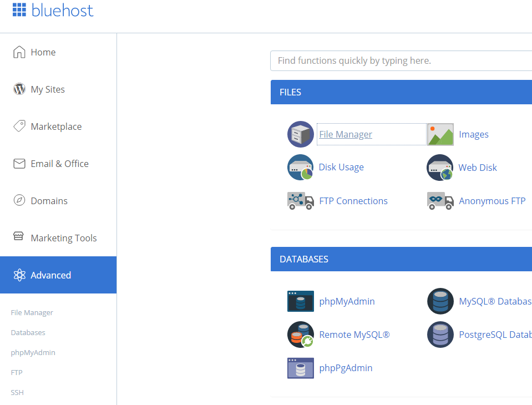This screenshot has width=532, height=405.
Task: Open the Web Disk link
Action: (x=478, y=168)
